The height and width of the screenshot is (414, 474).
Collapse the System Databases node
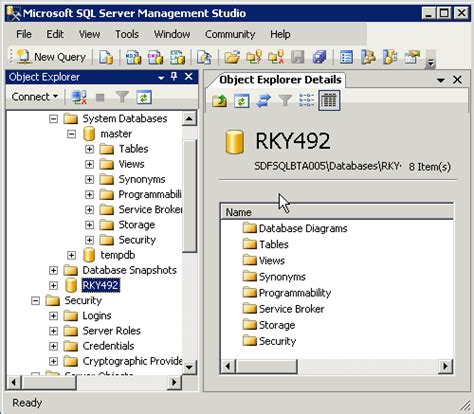point(53,119)
